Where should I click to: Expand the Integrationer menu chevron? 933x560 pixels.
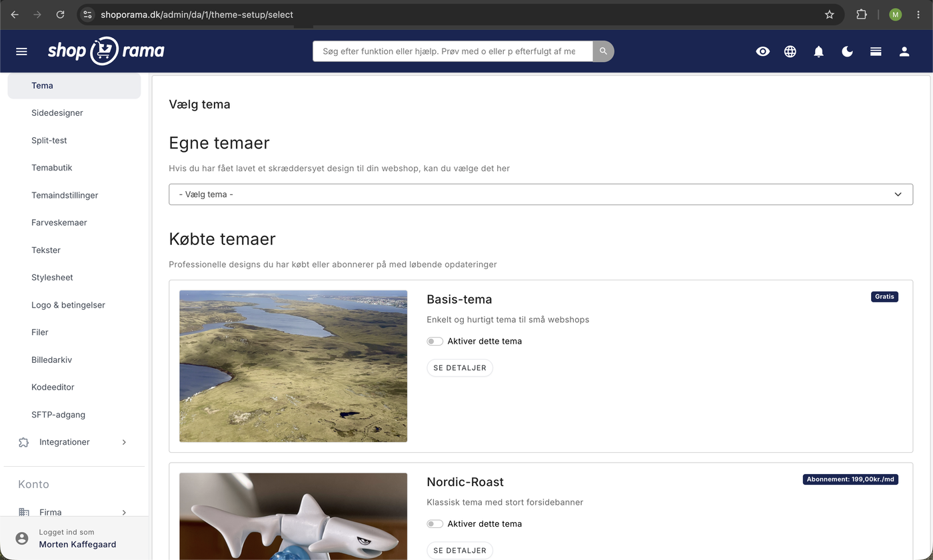124,442
